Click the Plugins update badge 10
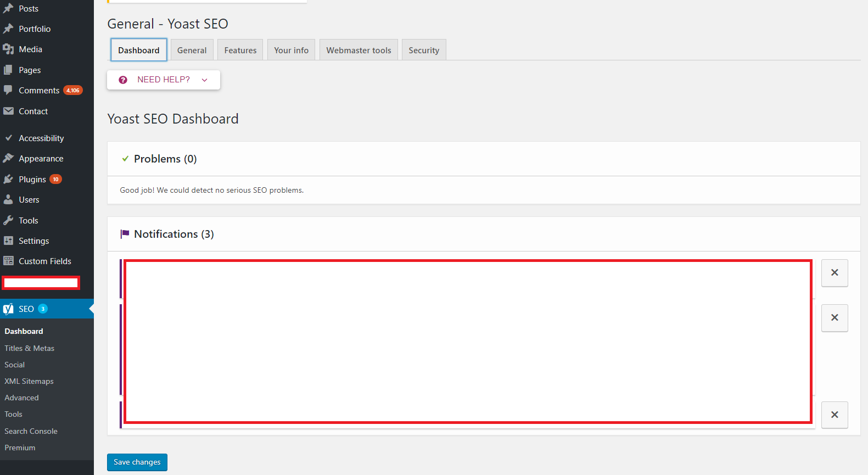 pyautogui.click(x=55, y=179)
